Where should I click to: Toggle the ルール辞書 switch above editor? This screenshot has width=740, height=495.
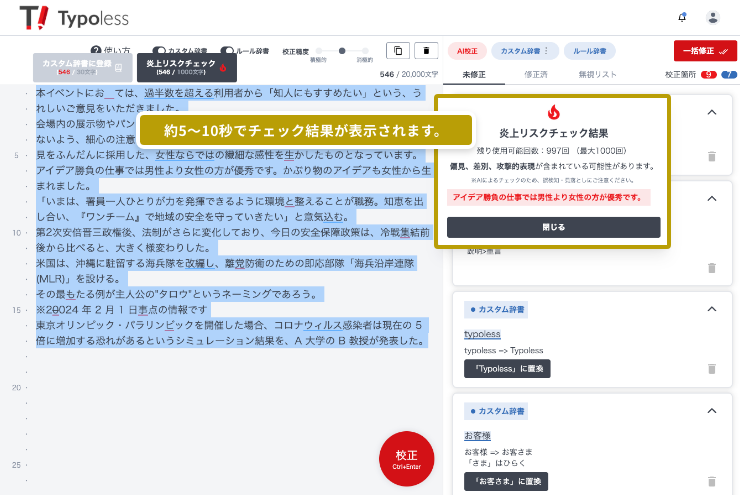[227, 50]
